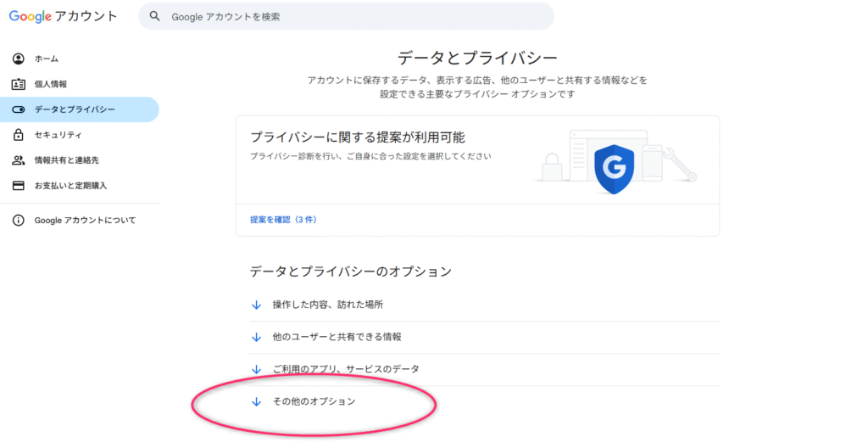868x448 pixels.
Task: Click the search magnifier icon
Action: click(155, 17)
